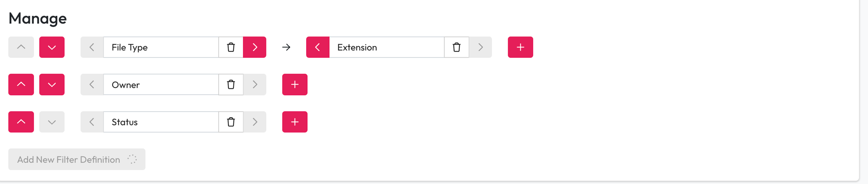
Task: Move the Status row up
Action: point(21,122)
